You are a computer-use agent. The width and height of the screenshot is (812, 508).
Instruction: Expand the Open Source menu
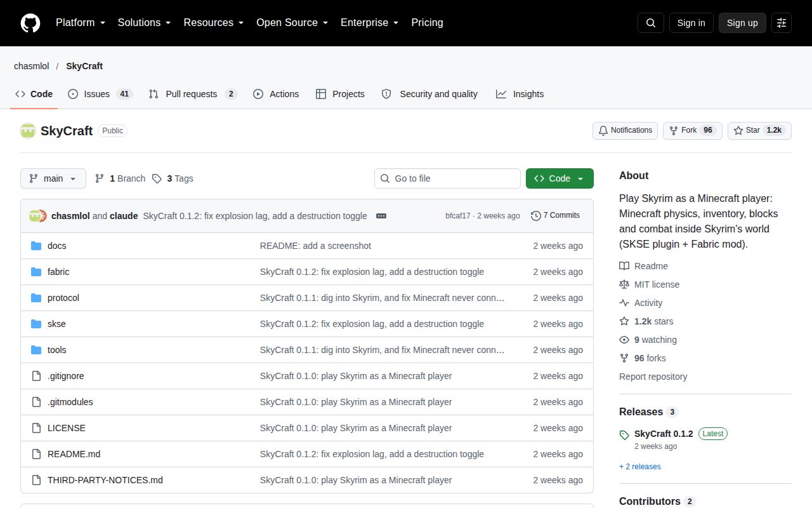click(292, 23)
